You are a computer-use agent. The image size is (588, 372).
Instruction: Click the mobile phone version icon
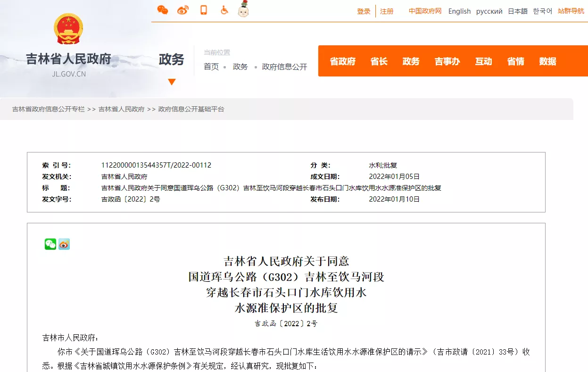click(x=204, y=10)
